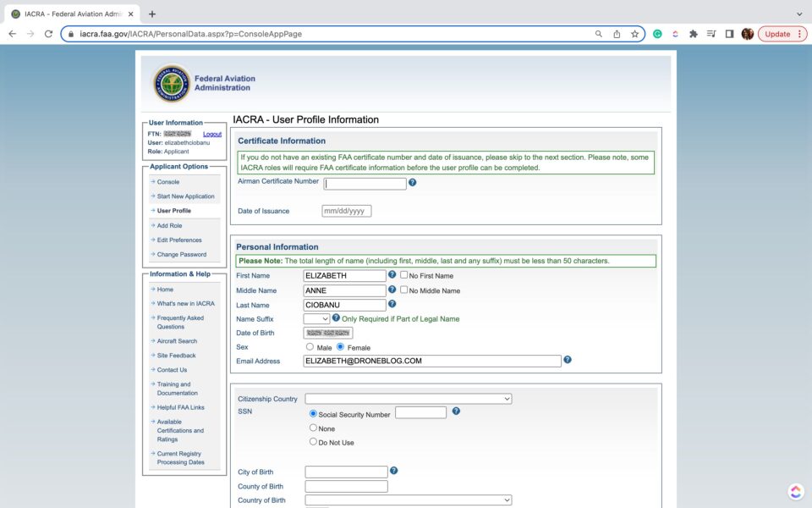Open the Email Address help icon
This screenshot has height=508, width=812.
point(568,360)
